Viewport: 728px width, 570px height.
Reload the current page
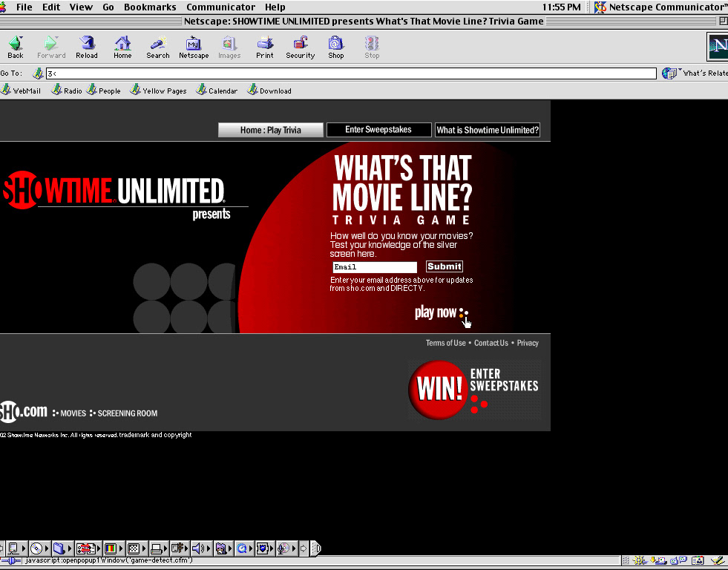click(87, 47)
